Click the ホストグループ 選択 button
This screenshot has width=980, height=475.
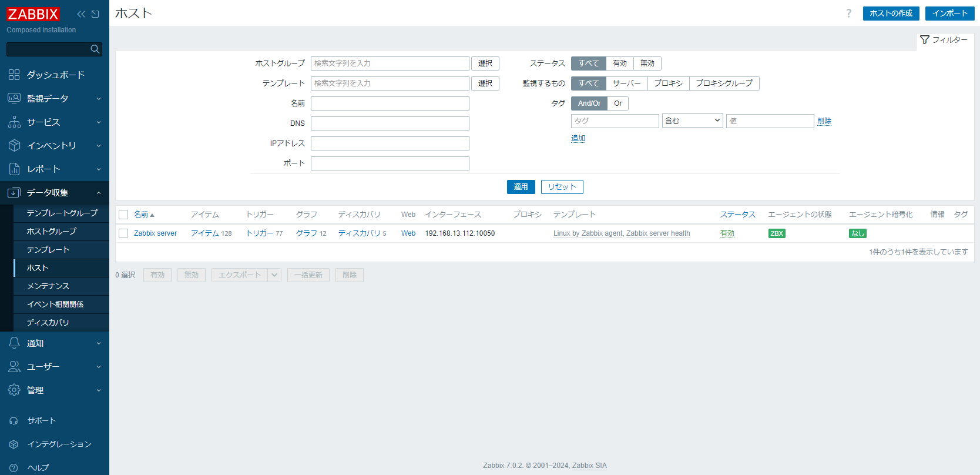pos(485,63)
